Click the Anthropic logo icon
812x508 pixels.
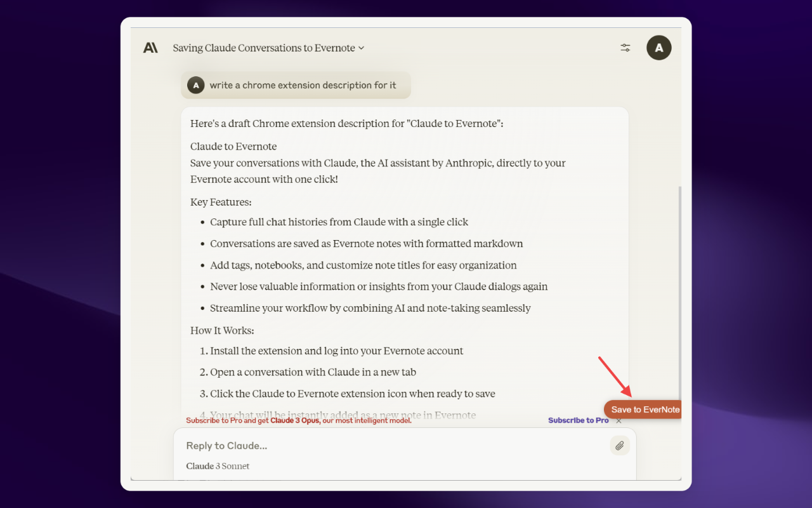tap(150, 48)
